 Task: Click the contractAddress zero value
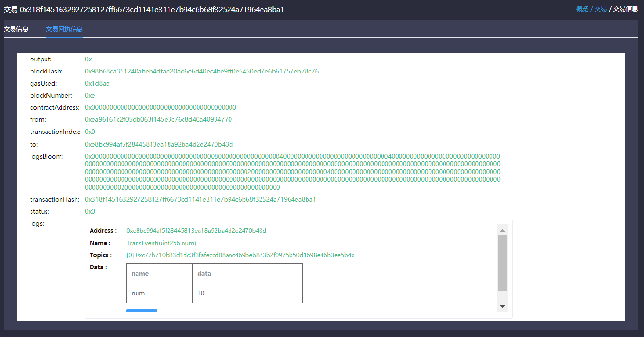click(160, 108)
